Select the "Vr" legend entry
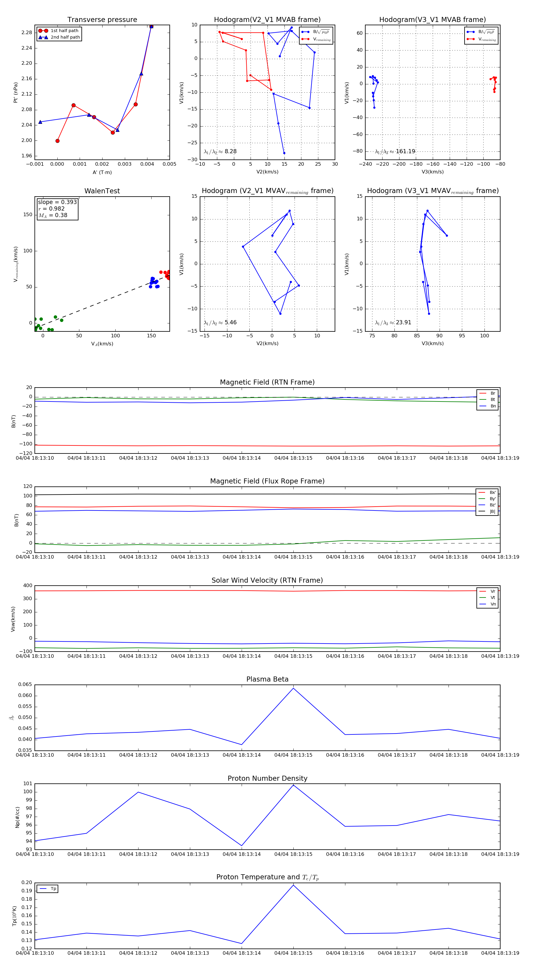Screen dimensions: 535x980 coord(487,592)
